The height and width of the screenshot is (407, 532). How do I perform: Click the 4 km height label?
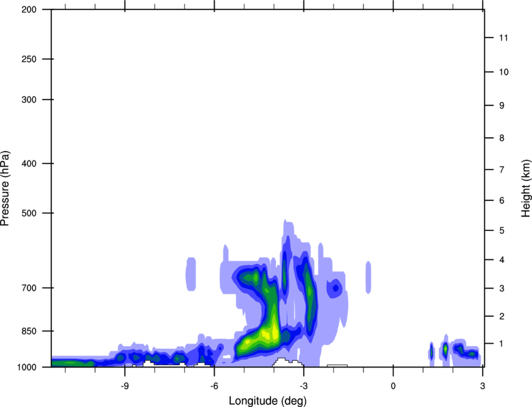click(x=501, y=260)
